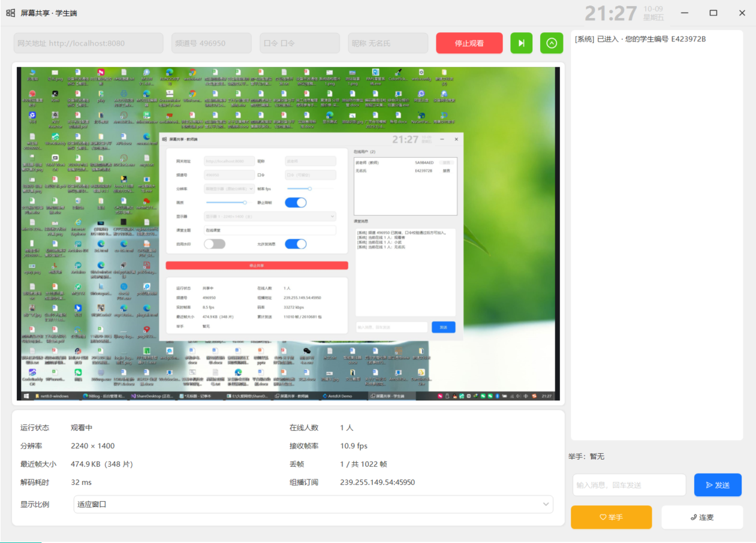Click the 举手：暂无 status text
Viewport: 756px width, 543px height.
(x=586, y=456)
